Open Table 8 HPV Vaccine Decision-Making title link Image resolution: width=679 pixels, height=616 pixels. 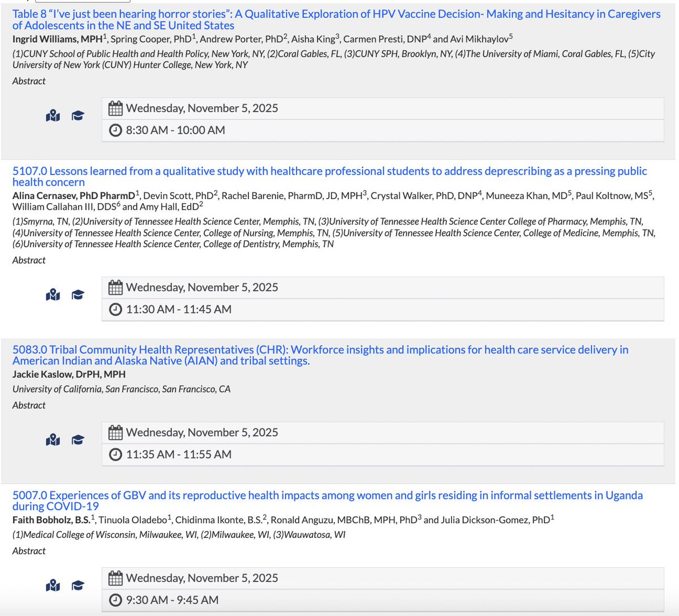pyautogui.click(x=336, y=20)
